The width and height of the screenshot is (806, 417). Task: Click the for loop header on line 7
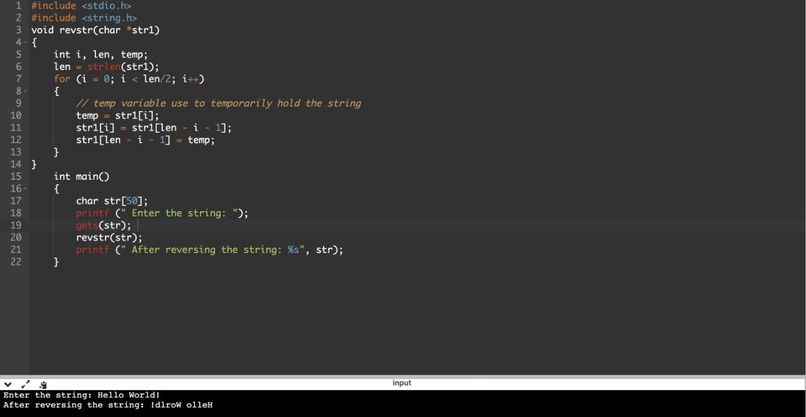pyautogui.click(x=129, y=79)
